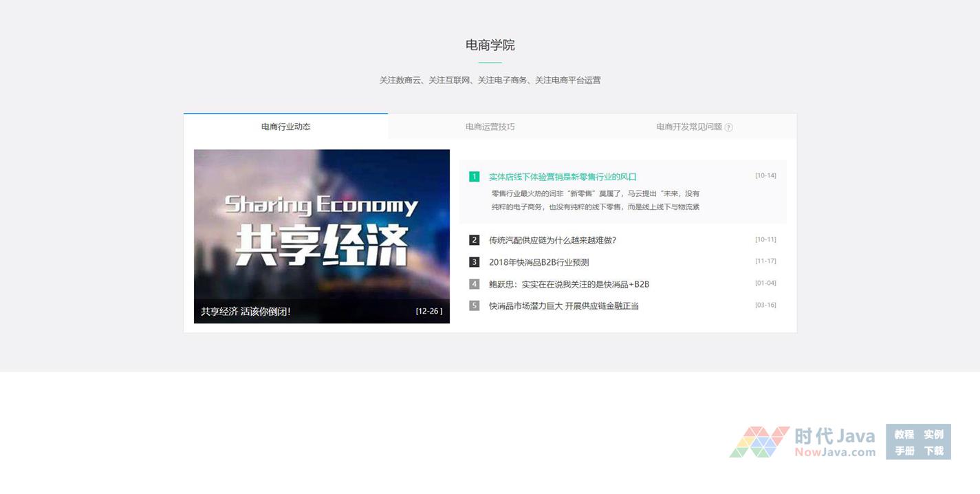This screenshot has height=494, width=980.
Task: Open the 鲍跃思 快消品+B2B article
Action: (569, 284)
